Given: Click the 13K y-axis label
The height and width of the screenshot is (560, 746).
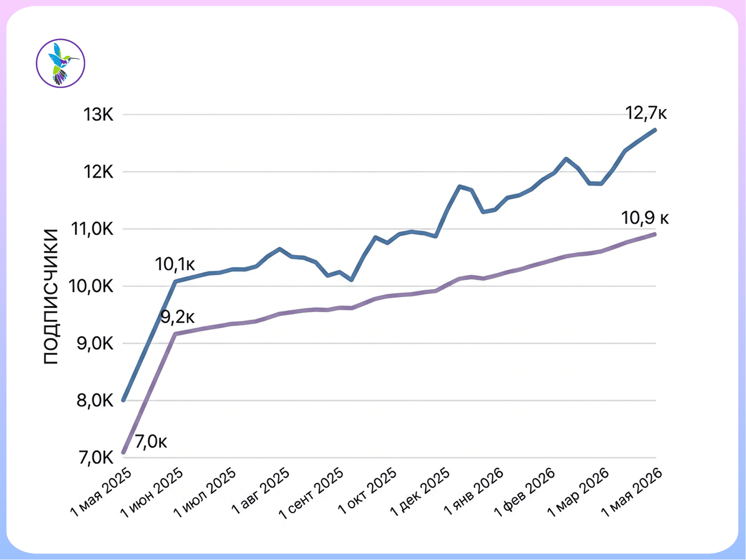Looking at the screenshot, I should (99, 115).
